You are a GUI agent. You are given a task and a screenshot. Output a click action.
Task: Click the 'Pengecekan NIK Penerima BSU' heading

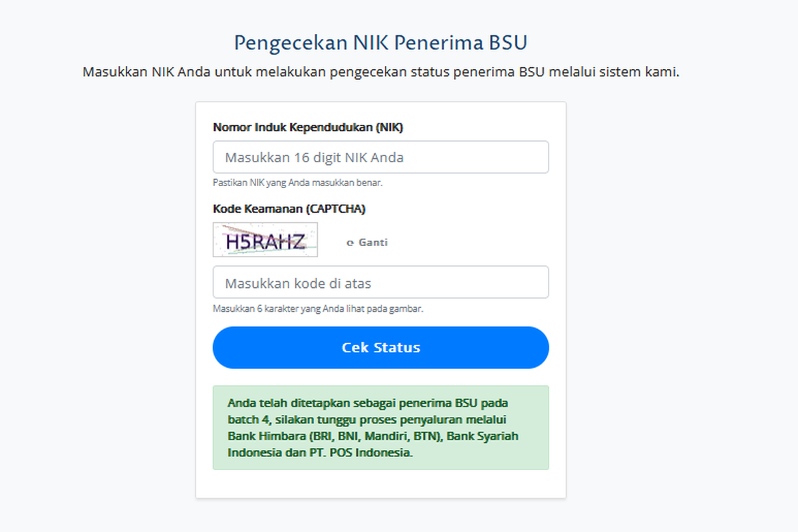tap(380, 43)
